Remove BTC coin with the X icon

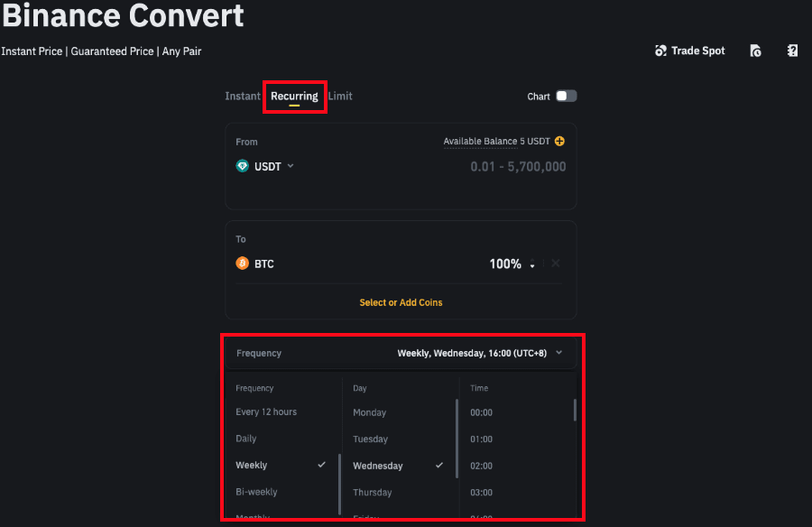(x=556, y=263)
